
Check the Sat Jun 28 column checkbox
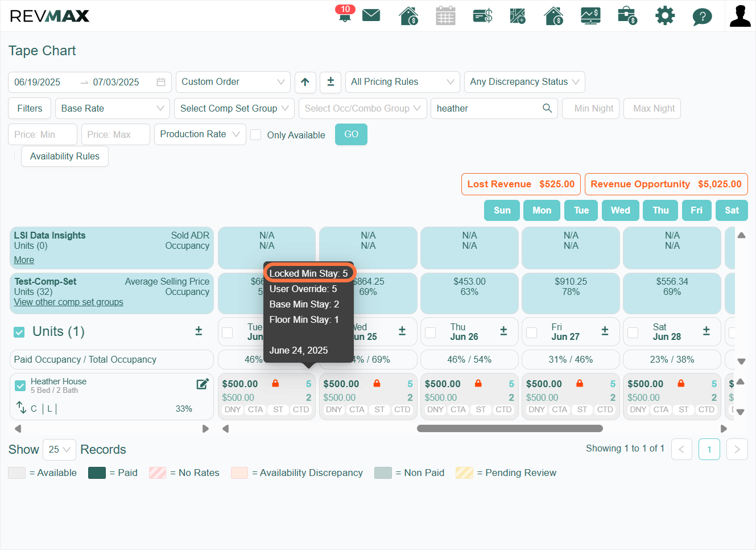point(633,333)
